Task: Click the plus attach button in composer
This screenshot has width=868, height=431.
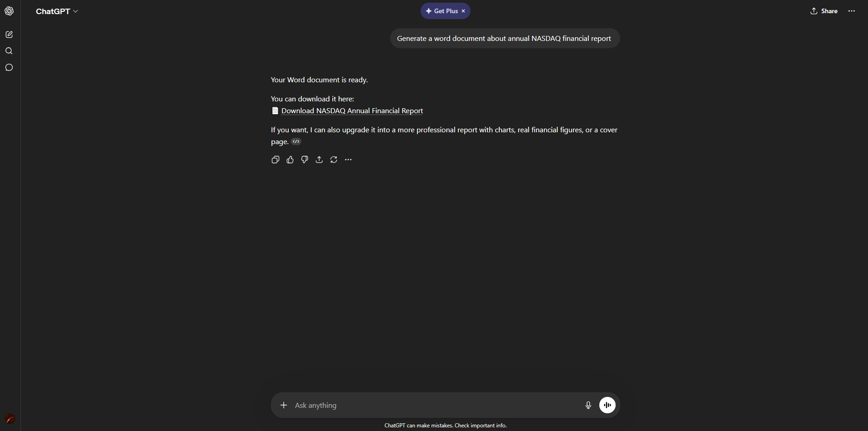Action: point(284,405)
